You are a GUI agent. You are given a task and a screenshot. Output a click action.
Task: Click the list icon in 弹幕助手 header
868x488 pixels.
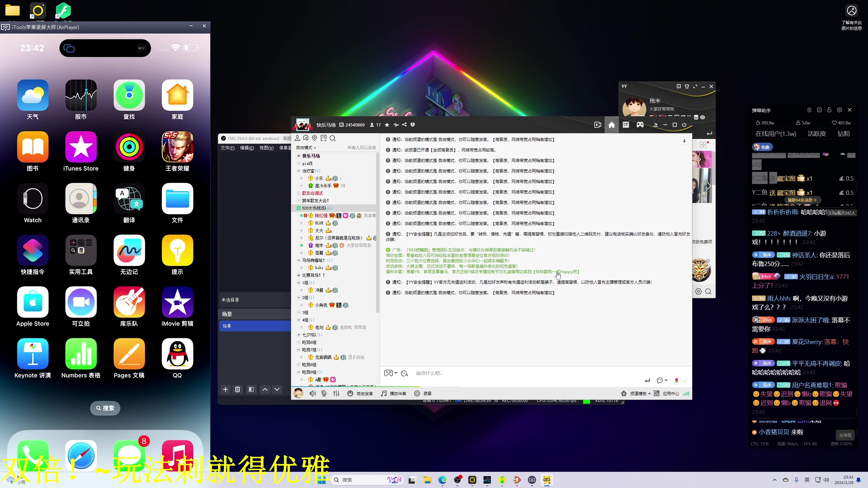point(819,110)
